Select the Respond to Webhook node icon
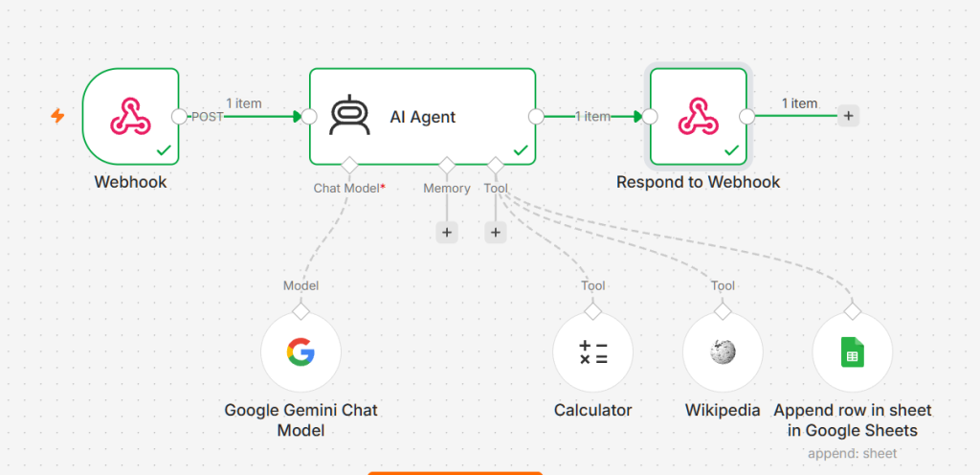The width and height of the screenshot is (980, 475). pos(698,116)
